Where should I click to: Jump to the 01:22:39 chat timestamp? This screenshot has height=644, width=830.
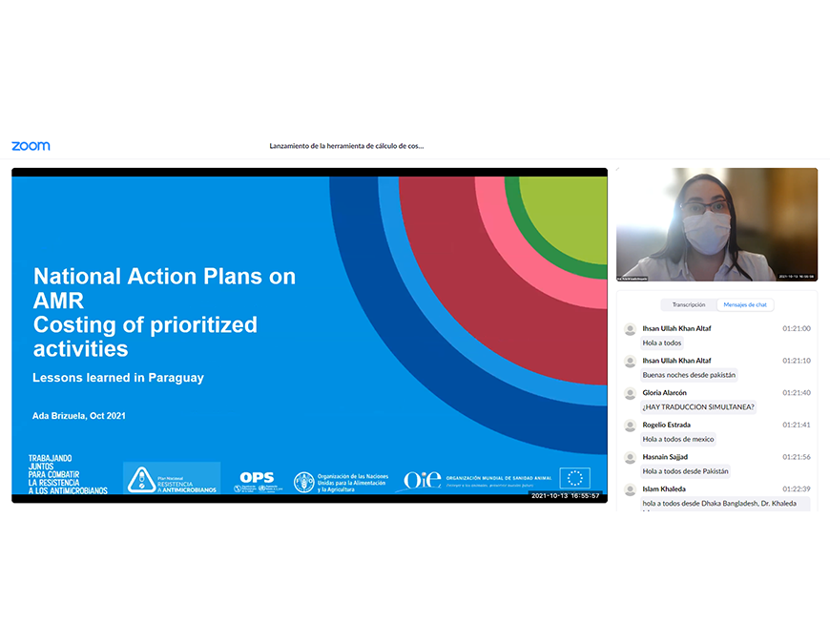pyautogui.click(x=796, y=489)
